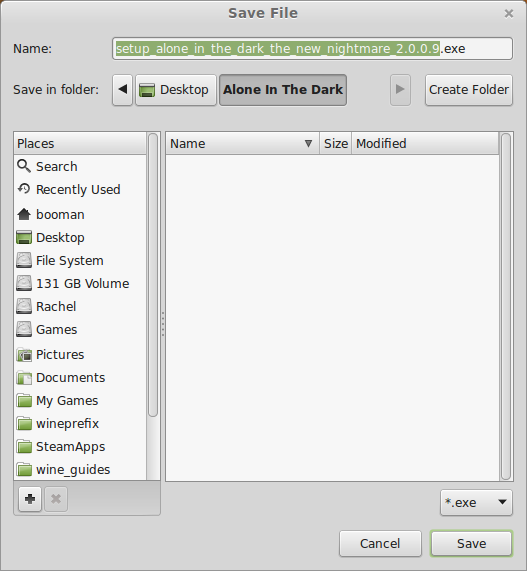Screen dimensions: 527x571
Task: Select the 'Documents' text entry
Action: 71,378
